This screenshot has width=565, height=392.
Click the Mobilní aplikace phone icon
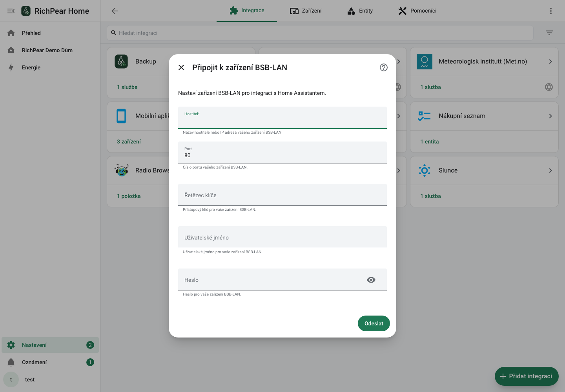tap(121, 116)
